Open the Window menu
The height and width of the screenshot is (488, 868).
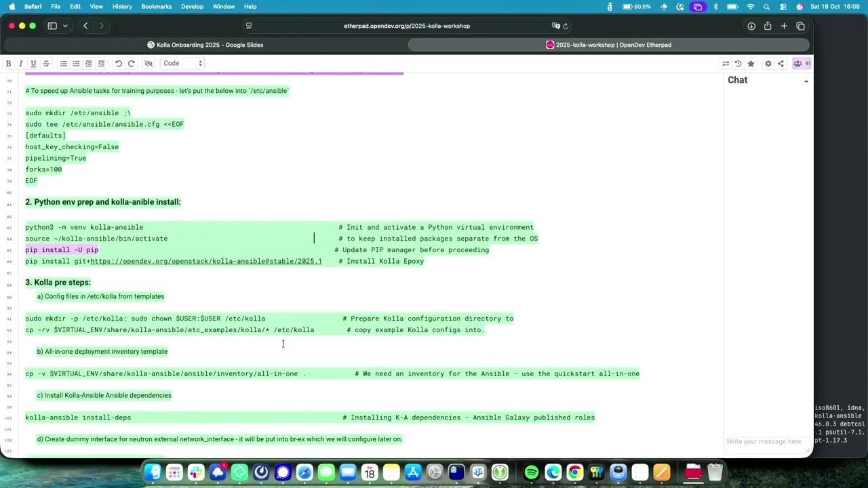point(224,6)
